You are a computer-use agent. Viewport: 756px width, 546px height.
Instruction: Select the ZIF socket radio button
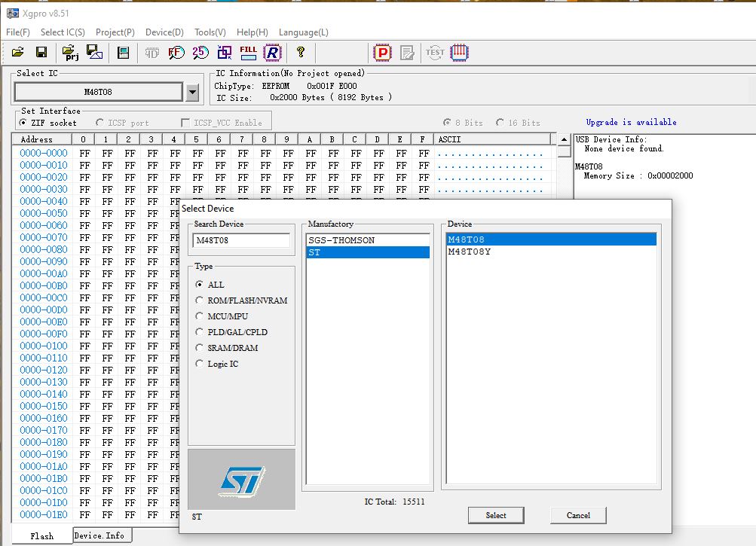point(23,123)
